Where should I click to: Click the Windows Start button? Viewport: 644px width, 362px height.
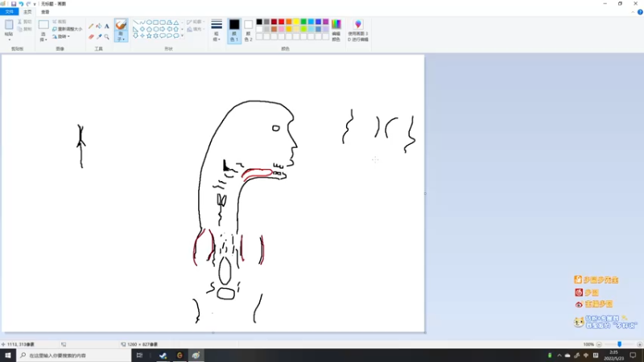tap(8, 356)
